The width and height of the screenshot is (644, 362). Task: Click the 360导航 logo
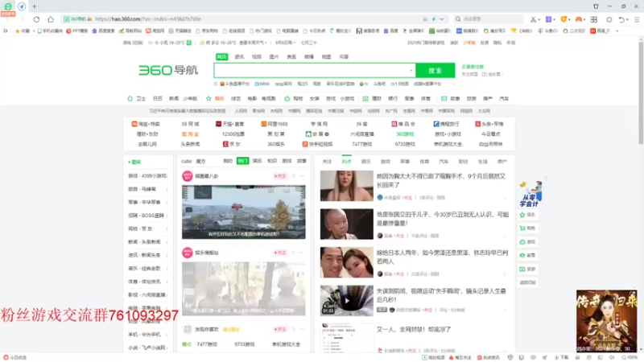pos(168,70)
